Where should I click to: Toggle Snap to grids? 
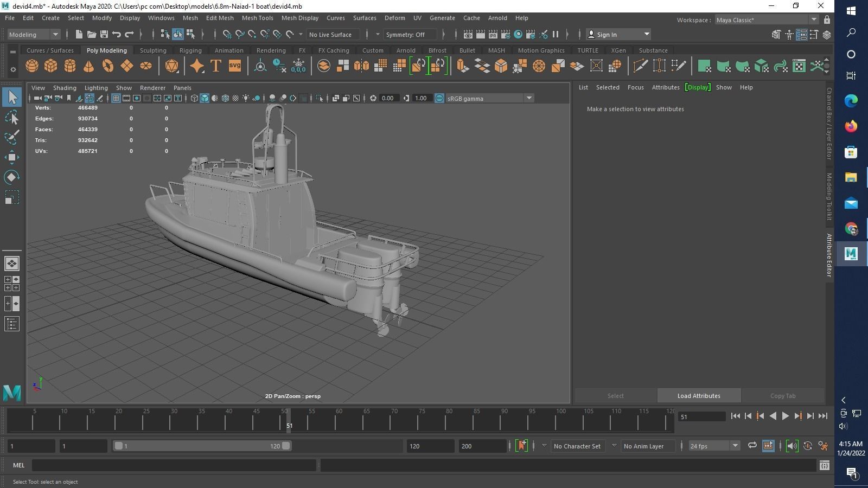tap(227, 34)
